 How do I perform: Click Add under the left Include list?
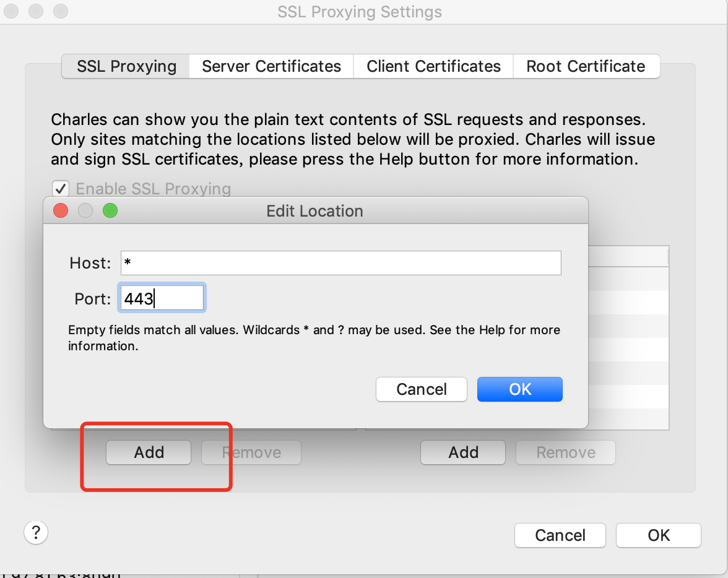[149, 452]
